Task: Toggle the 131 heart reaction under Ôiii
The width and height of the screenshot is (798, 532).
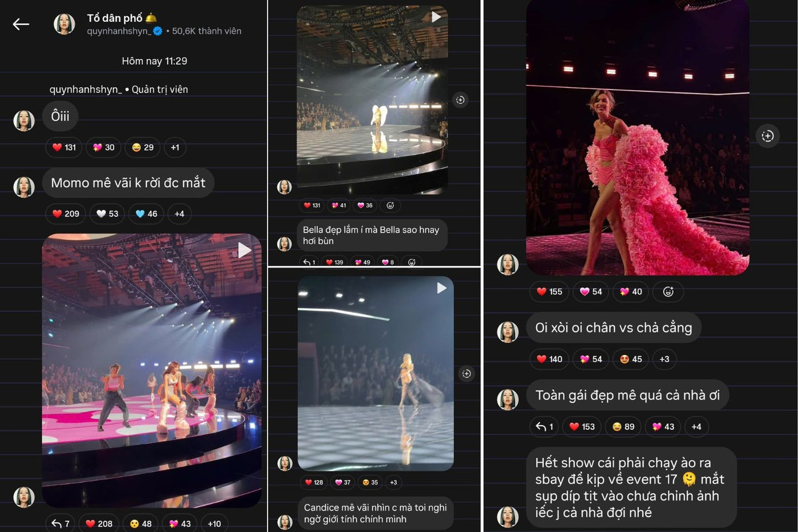Action: 64,147
